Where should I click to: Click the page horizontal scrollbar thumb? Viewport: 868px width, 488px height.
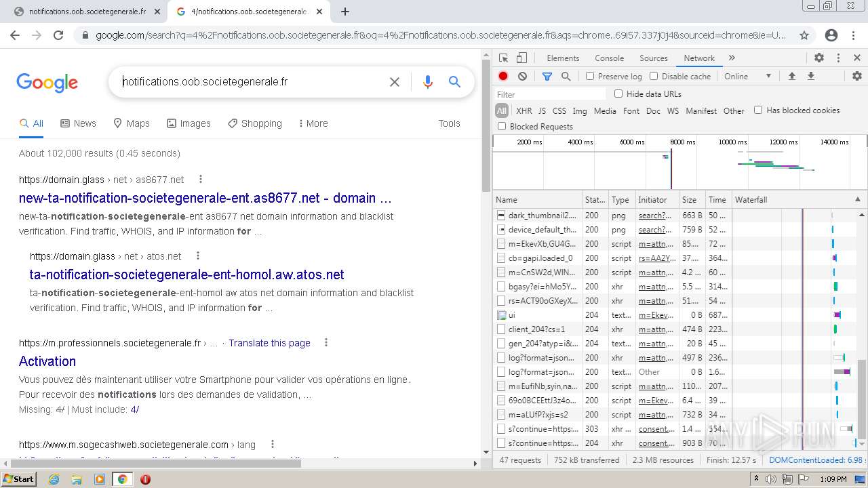click(x=155, y=464)
